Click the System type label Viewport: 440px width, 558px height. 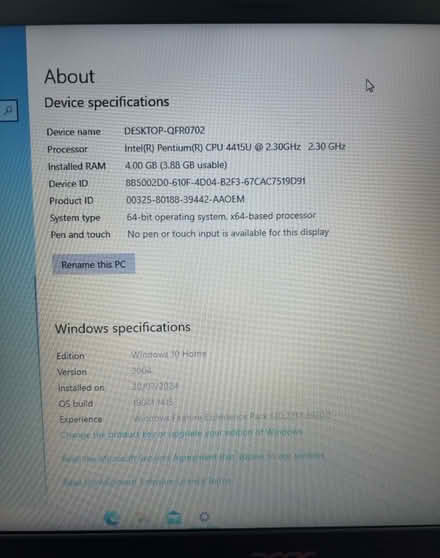click(75, 218)
